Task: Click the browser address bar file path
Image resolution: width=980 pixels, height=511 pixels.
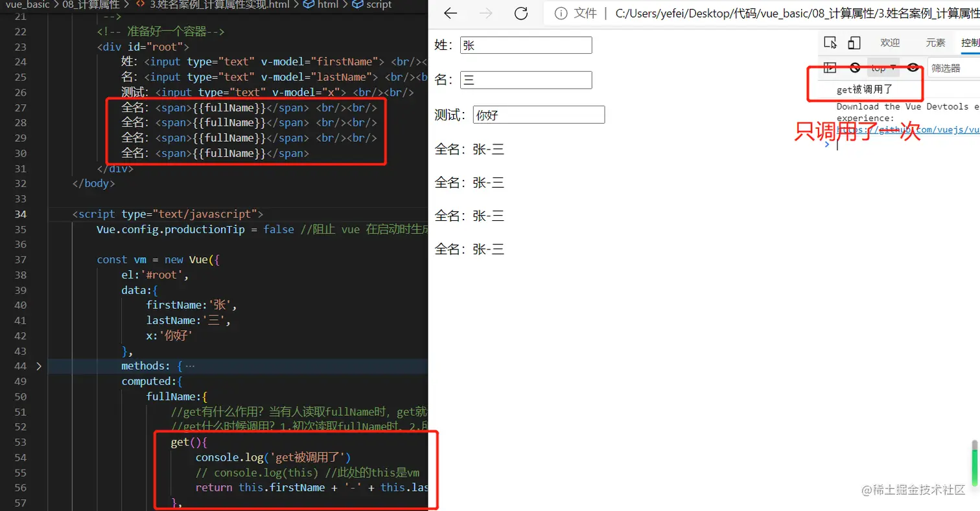Action: [x=799, y=13]
